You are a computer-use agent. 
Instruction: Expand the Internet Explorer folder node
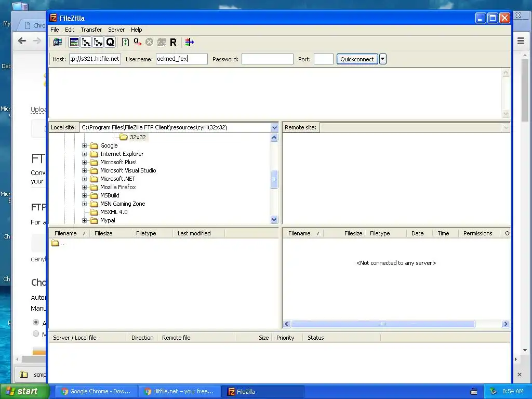tap(85, 154)
